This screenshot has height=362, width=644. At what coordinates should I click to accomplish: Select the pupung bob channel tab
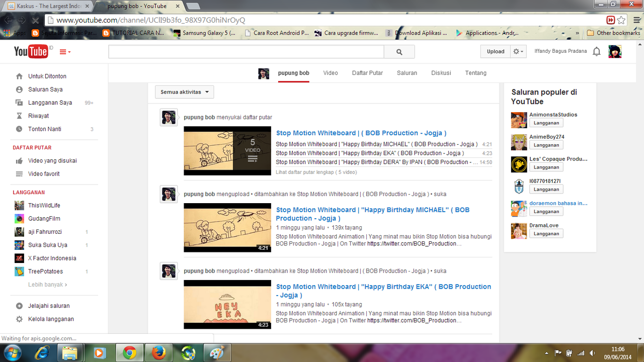coord(293,73)
